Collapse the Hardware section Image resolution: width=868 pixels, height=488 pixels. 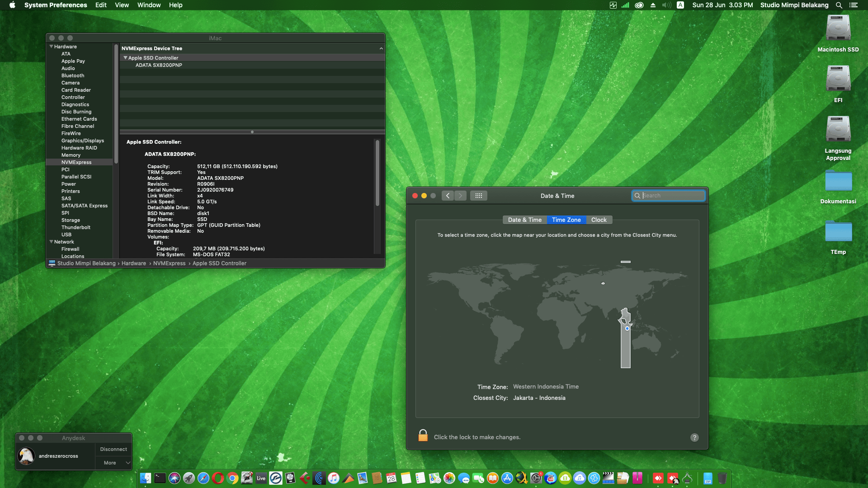click(x=51, y=47)
